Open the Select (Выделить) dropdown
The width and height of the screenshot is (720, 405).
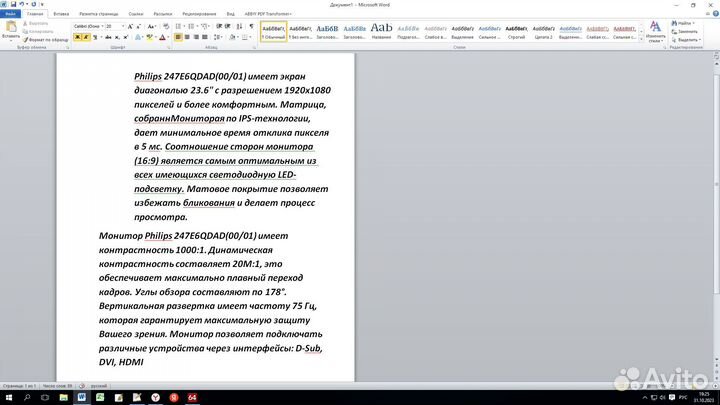pos(686,40)
